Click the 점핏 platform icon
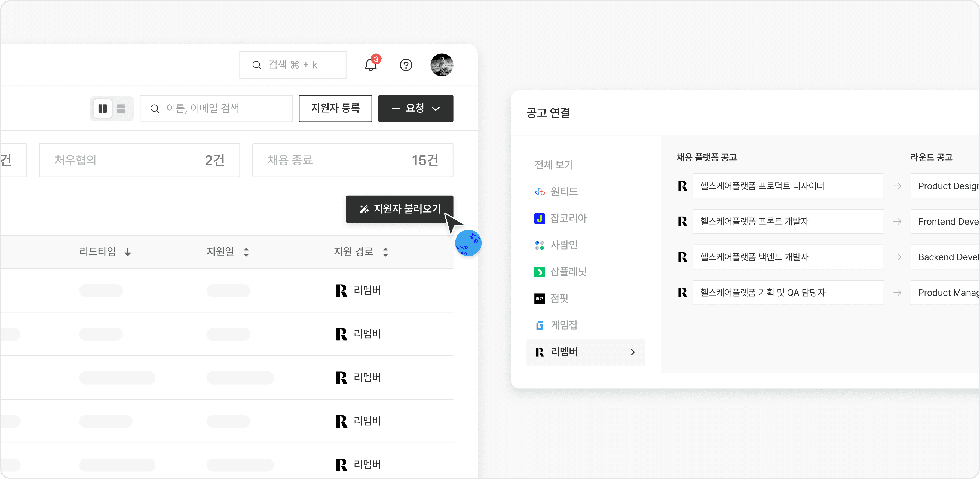This screenshot has height=479, width=980. 539,299
